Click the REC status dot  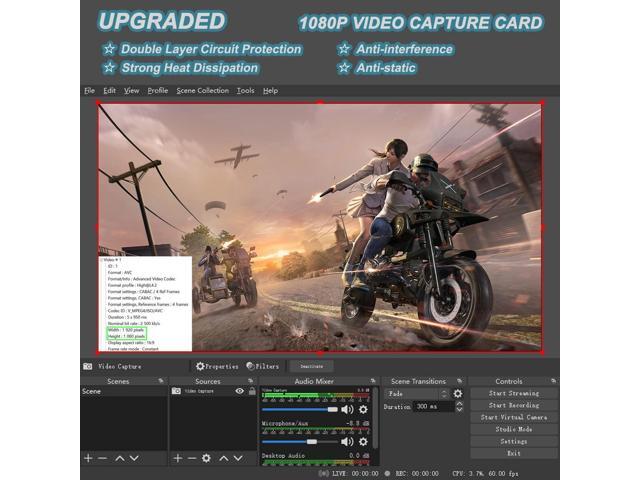[x=387, y=473]
